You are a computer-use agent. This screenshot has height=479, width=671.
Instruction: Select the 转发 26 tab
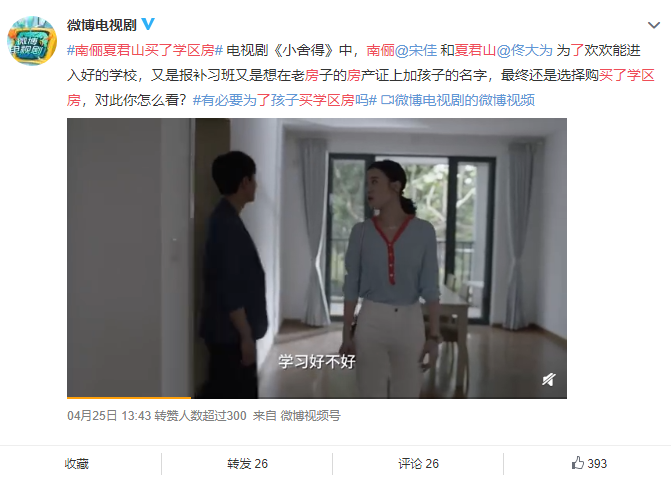click(x=247, y=464)
